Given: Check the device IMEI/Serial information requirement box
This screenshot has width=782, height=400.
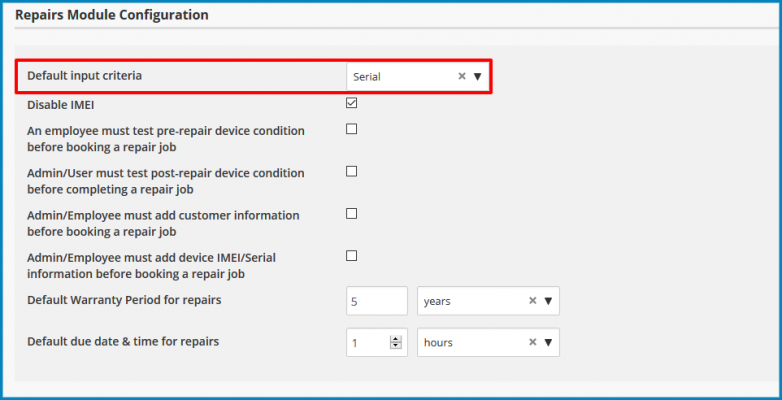Looking at the screenshot, I should click(x=352, y=256).
